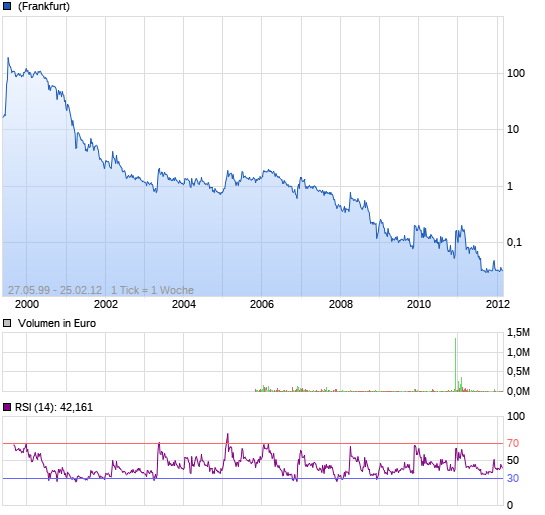Click the 1,5M volume axis label
Screen dimensions: 545x515
pos(518,332)
